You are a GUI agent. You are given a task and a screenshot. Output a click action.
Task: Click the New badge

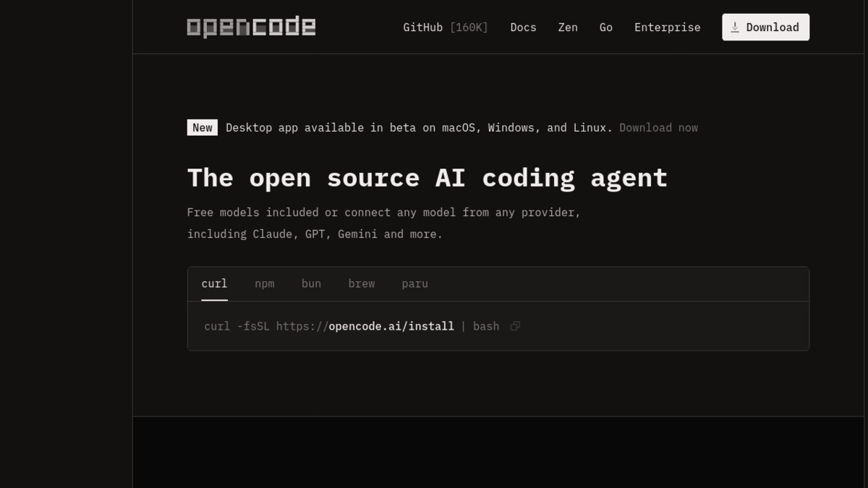tap(203, 128)
